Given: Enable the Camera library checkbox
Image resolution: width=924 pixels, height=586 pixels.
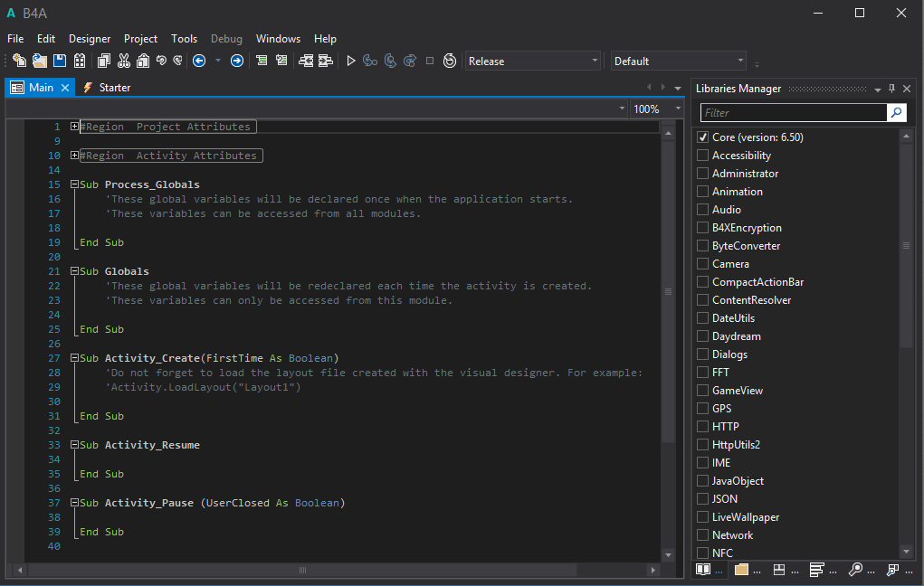Looking at the screenshot, I should tap(703, 264).
